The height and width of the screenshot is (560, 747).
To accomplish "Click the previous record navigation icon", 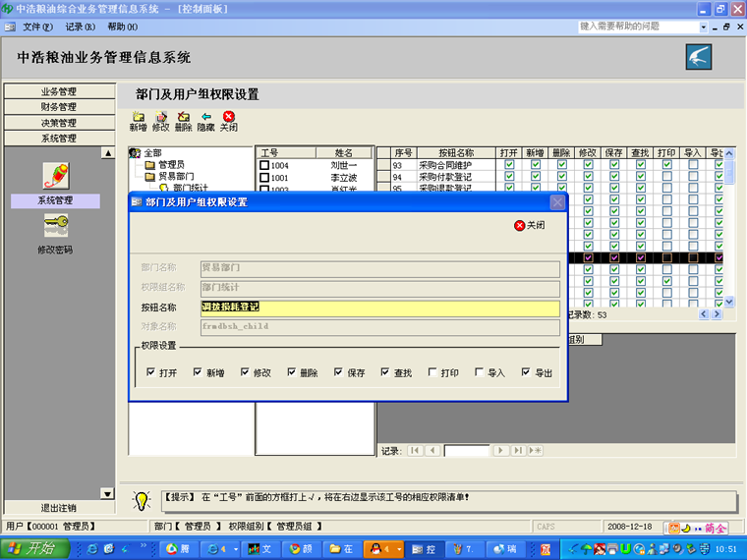I will coord(432,451).
